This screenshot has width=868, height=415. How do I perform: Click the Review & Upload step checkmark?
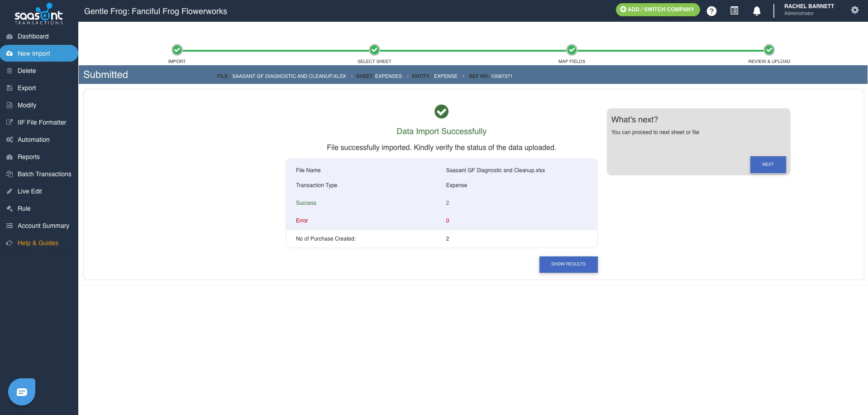point(769,50)
